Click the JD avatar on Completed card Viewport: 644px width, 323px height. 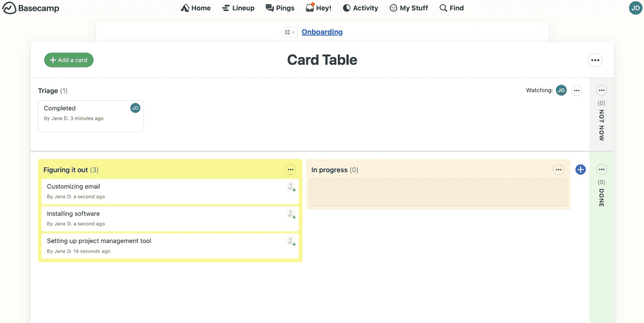click(135, 108)
